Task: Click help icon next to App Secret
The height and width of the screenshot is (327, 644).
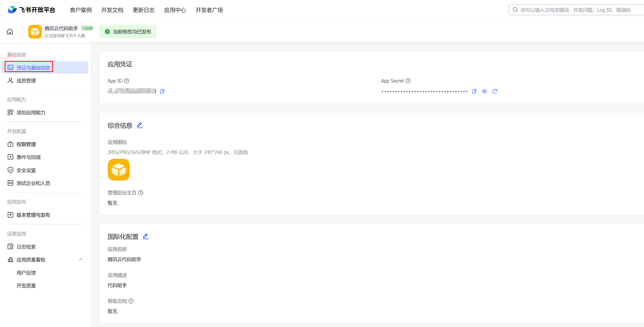Action: point(408,81)
